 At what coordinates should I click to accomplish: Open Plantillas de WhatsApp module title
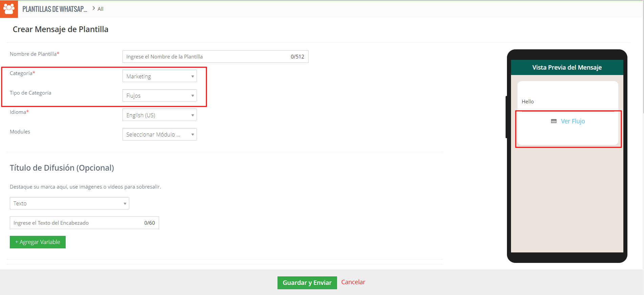pos(54,9)
